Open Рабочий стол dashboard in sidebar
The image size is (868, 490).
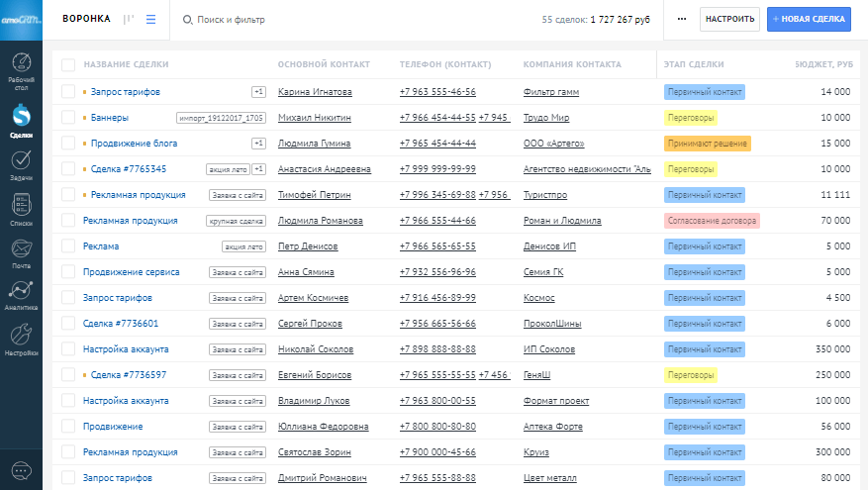point(21,67)
